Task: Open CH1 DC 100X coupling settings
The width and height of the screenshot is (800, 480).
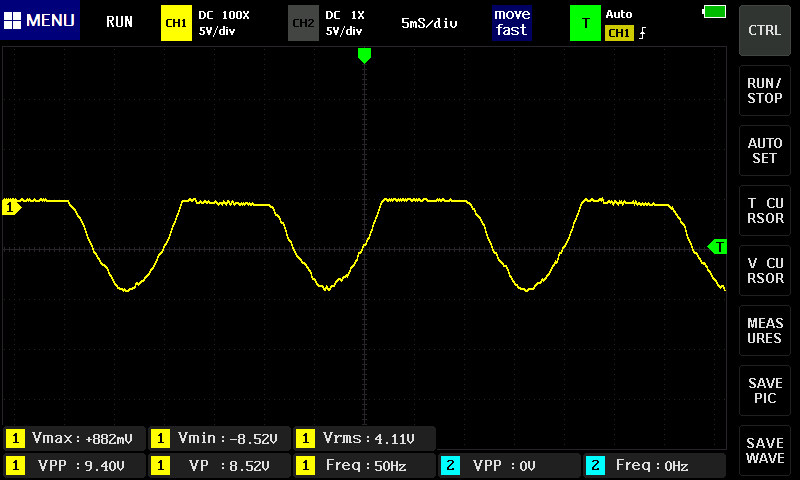Action: (220, 22)
